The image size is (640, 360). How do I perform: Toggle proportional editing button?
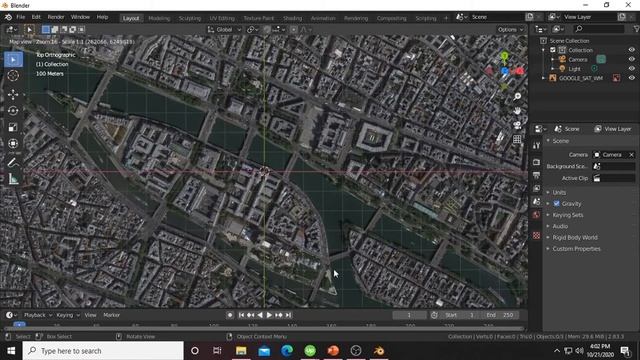click(x=293, y=29)
